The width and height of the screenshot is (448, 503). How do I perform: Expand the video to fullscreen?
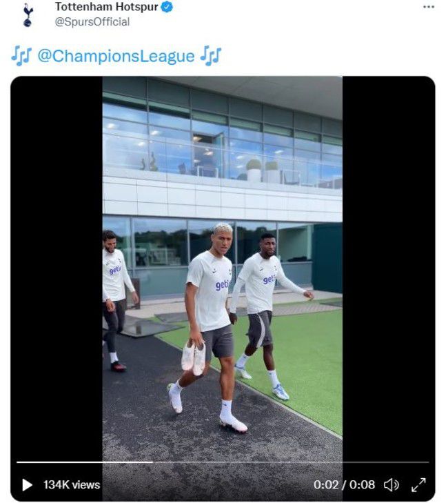418,484
